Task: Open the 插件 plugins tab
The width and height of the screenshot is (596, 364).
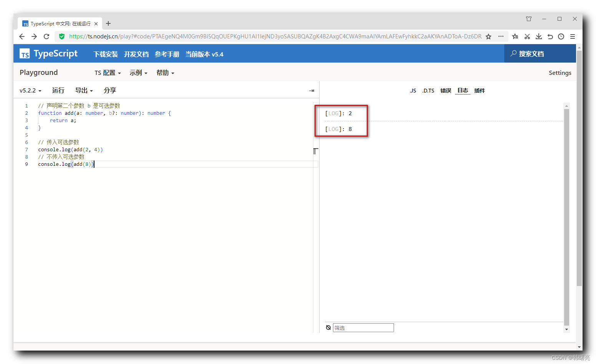Action: 480,91
